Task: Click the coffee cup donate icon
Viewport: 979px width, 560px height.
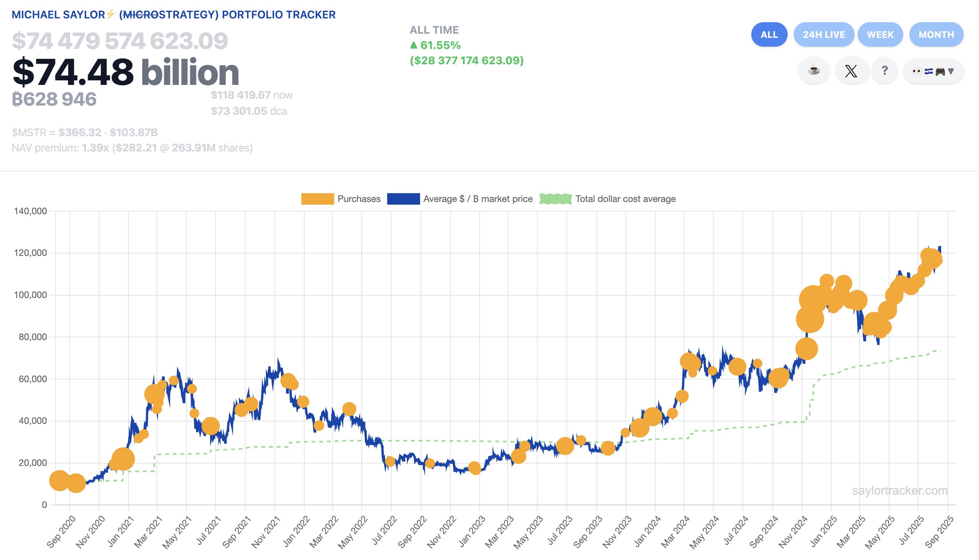Action: (x=814, y=71)
